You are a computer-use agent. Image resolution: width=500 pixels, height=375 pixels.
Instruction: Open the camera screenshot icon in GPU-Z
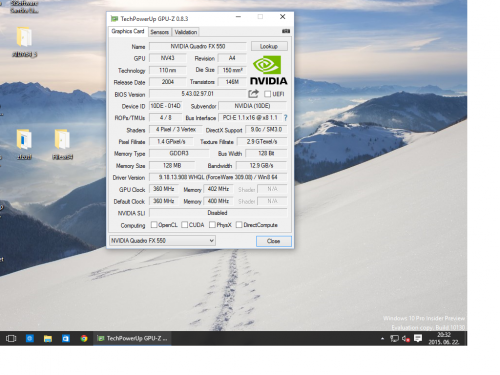[x=286, y=31]
